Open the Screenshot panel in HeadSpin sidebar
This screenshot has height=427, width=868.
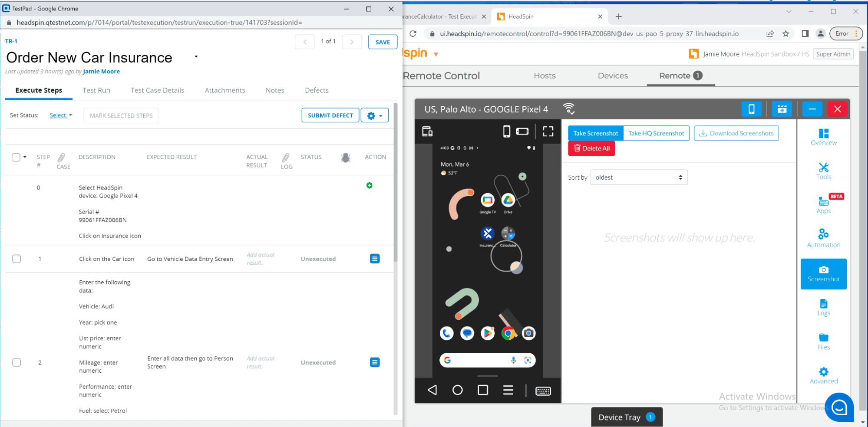click(x=823, y=274)
